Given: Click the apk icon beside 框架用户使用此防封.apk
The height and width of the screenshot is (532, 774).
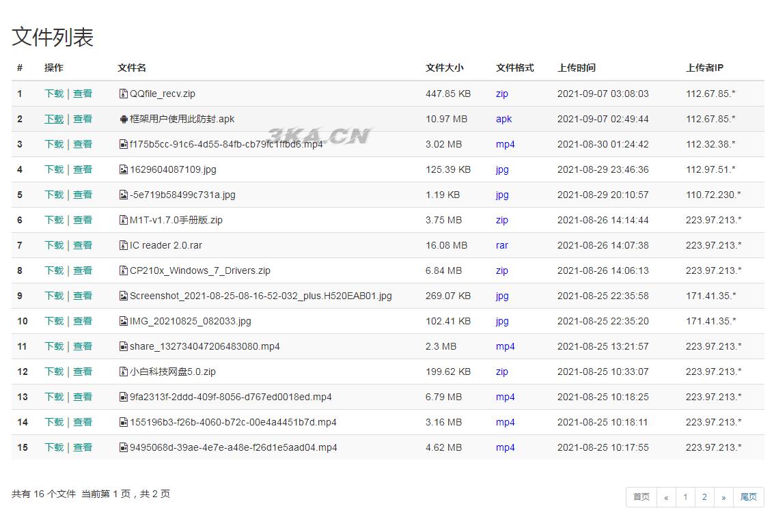Looking at the screenshot, I should coord(124,119).
